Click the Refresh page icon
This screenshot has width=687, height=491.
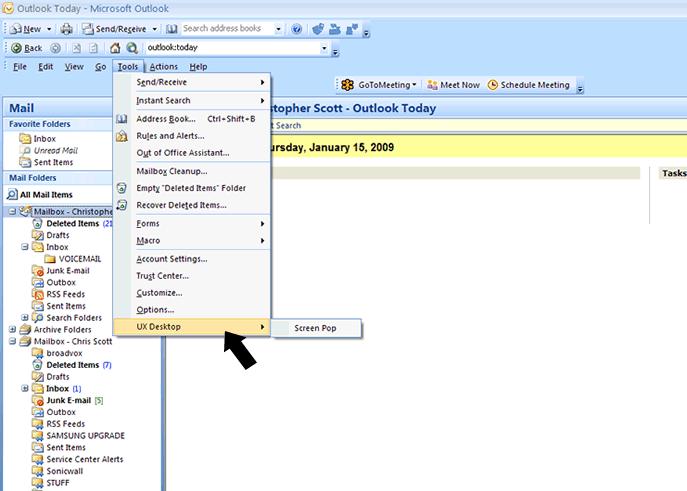point(93,48)
